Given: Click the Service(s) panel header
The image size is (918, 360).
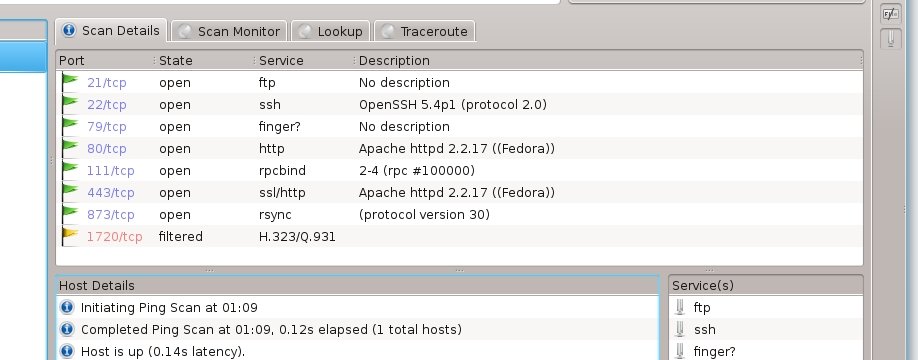Looking at the screenshot, I should click(766, 286).
